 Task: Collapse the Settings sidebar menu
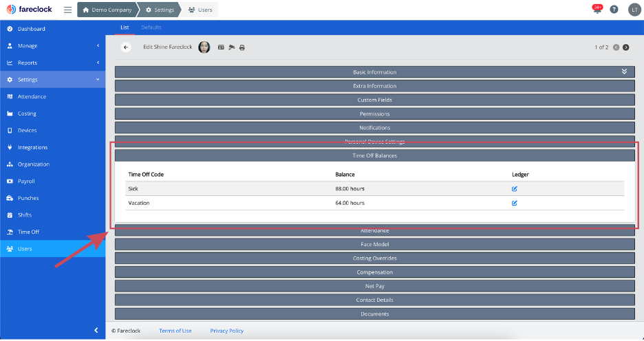click(x=52, y=80)
